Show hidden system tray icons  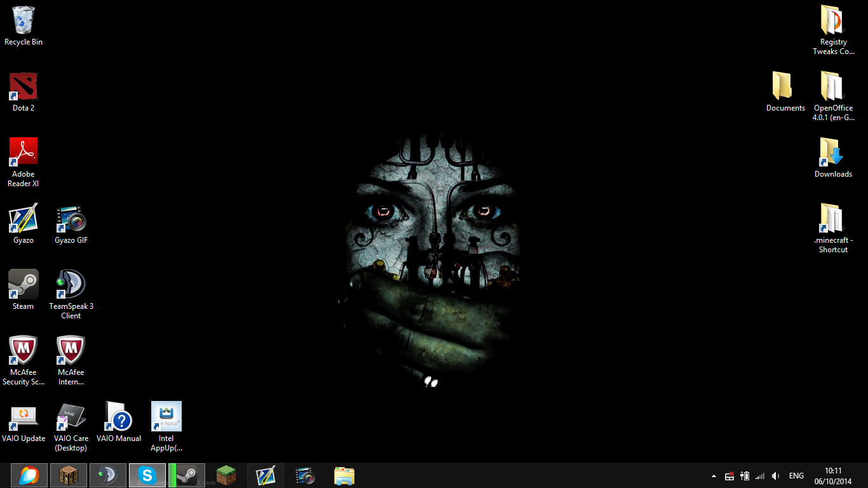(x=714, y=476)
